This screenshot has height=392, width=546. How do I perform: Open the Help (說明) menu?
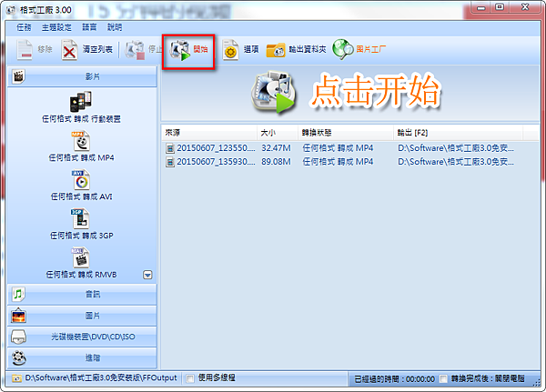click(x=115, y=27)
